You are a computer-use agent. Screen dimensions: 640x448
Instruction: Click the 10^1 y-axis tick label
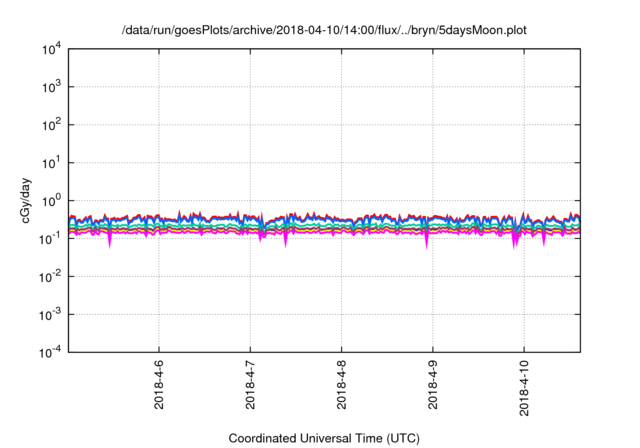click(50, 162)
